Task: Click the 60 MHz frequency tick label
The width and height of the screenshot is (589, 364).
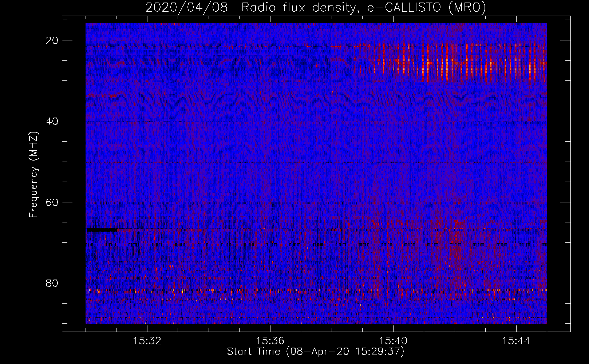Action: [x=52, y=202]
